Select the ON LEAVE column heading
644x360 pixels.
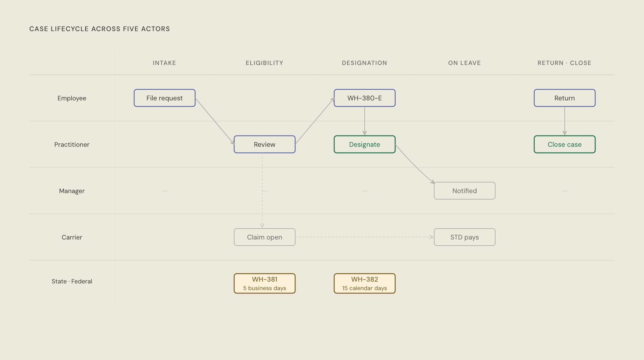click(x=464, y=63)
